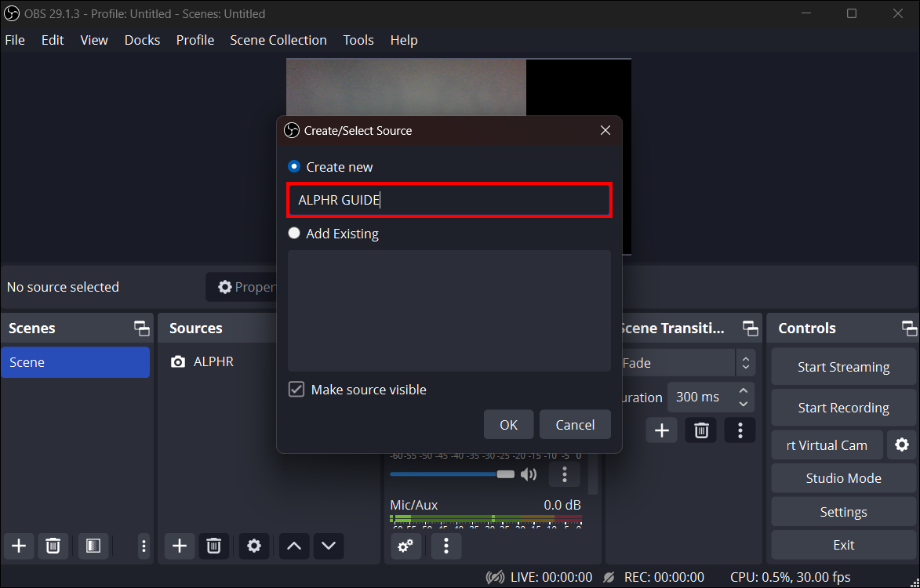Select the Scene item in Scenes list
This screenshot has width=920, height=588.
pyautogui.click(x=75, y=361)
